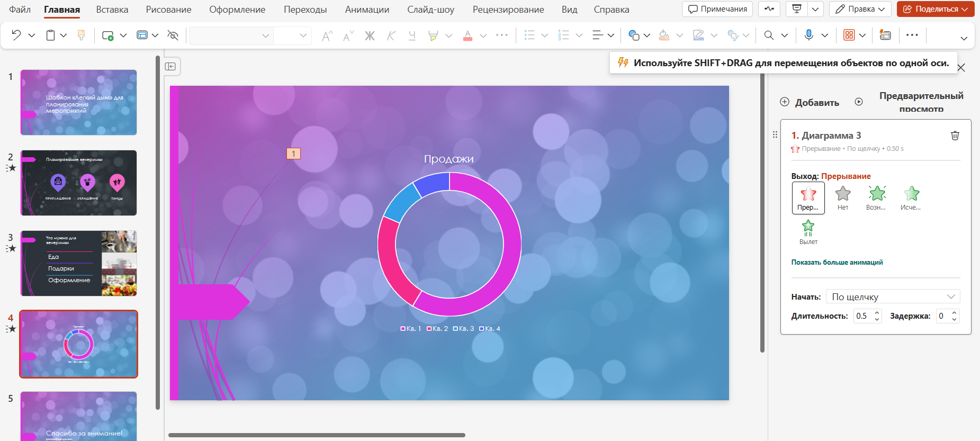Click the Format Painter brush icon

click(81, 35)
